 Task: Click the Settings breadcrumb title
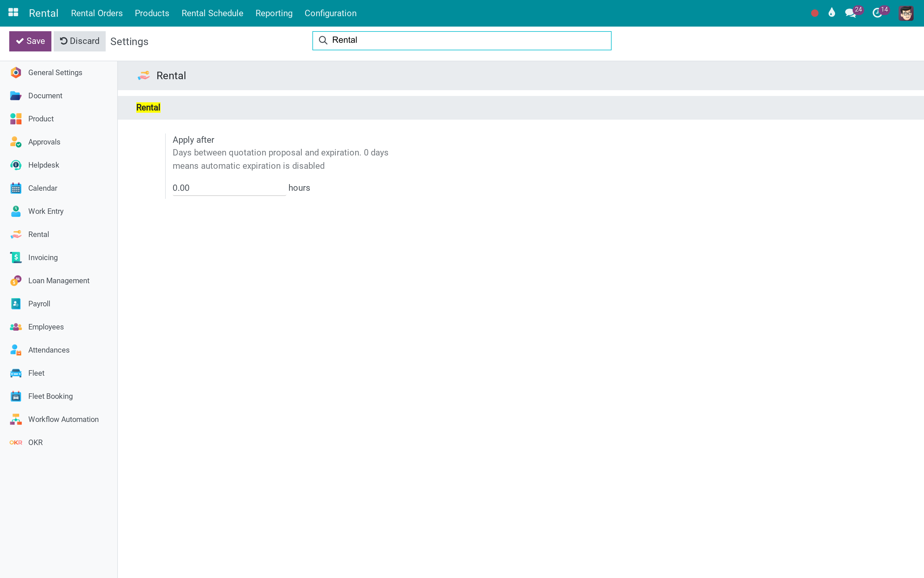[129, 41]
